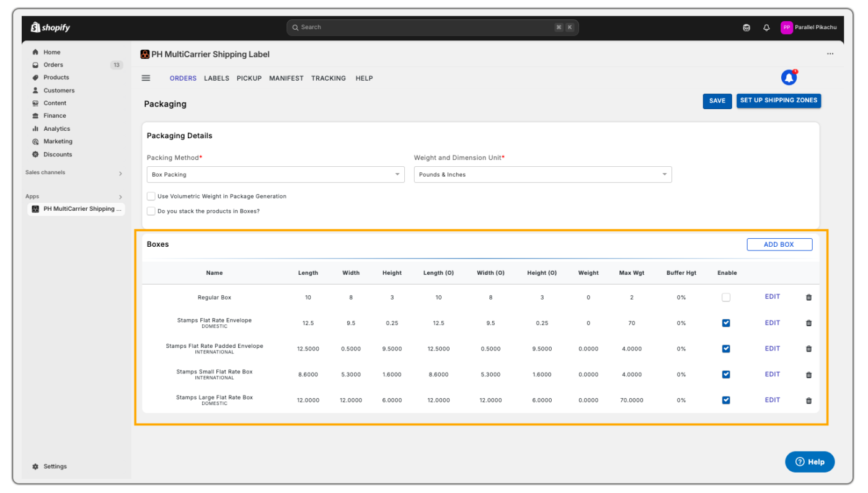Click the ADD BOX button
868x493 pixels.
(x=779, y=244)
